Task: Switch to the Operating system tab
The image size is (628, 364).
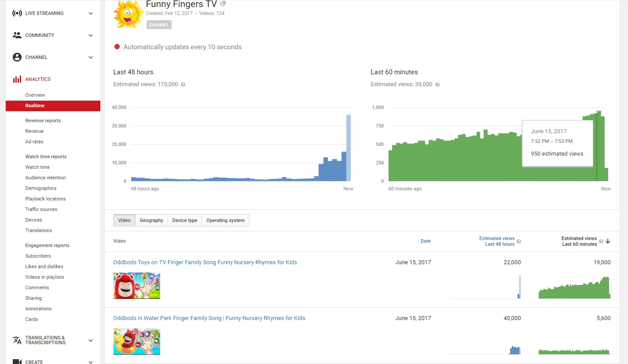Action: point(225,220)
